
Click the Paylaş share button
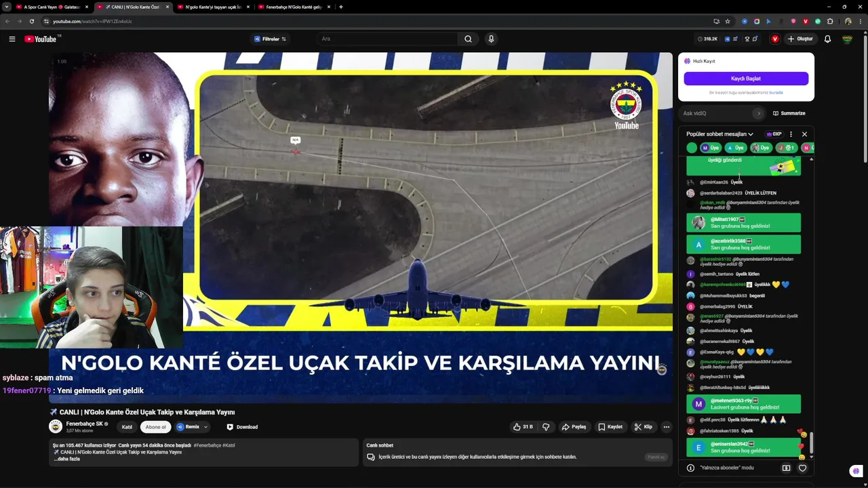point(574,427)
